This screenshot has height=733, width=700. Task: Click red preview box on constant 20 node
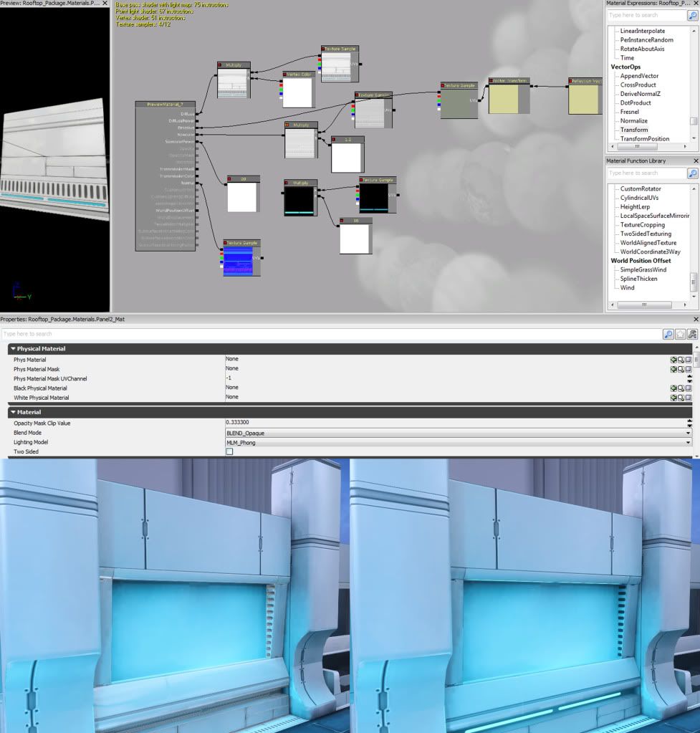tap(229, 179)
